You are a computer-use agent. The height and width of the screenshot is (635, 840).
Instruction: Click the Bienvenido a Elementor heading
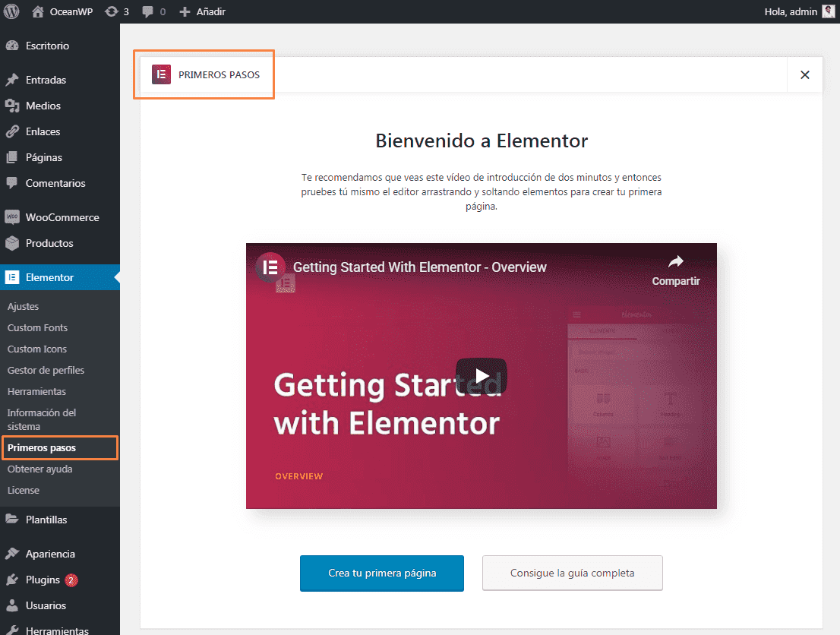(482, 141)
